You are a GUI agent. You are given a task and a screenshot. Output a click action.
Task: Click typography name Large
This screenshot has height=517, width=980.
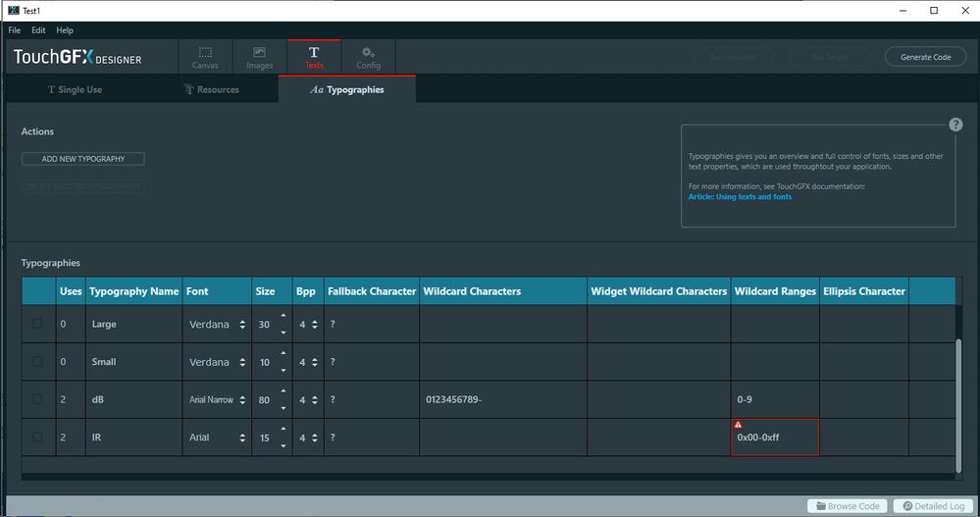[x=104, y=324]
